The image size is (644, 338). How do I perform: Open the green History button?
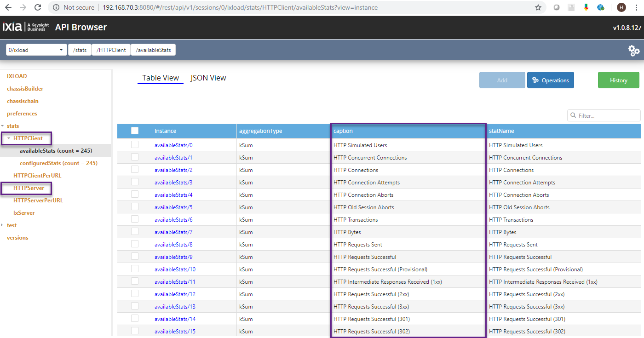click(x=618, y=80)
